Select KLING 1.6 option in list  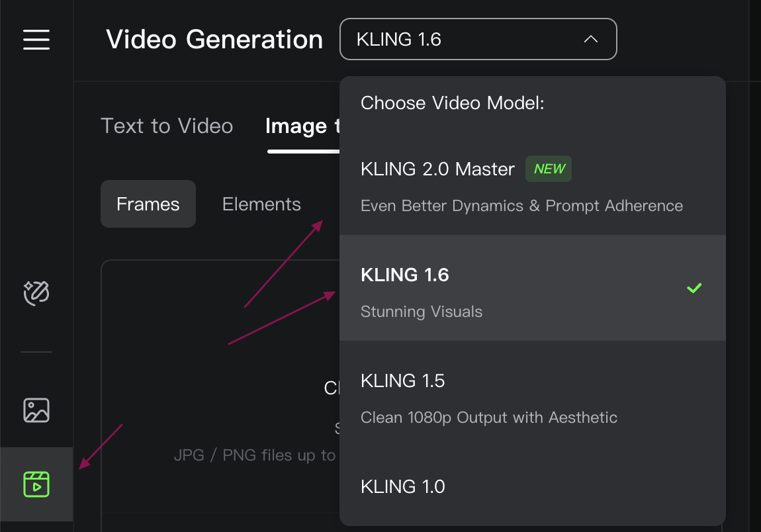(x=404, y=275)
